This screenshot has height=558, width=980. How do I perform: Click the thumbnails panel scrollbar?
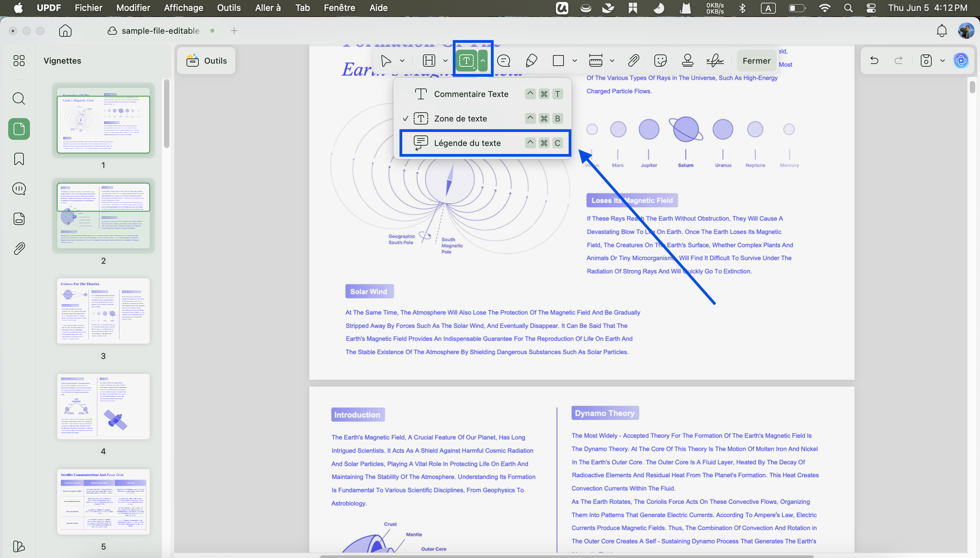(166, 113)
